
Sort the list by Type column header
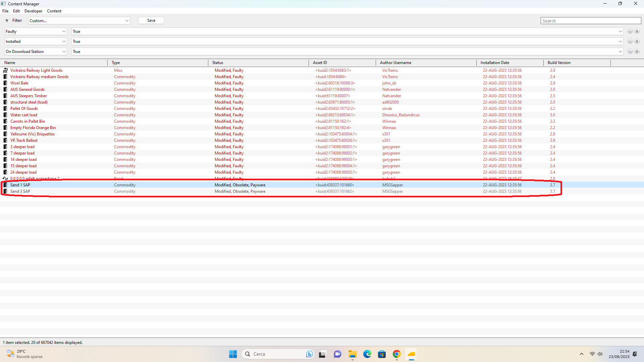(158, 63)
